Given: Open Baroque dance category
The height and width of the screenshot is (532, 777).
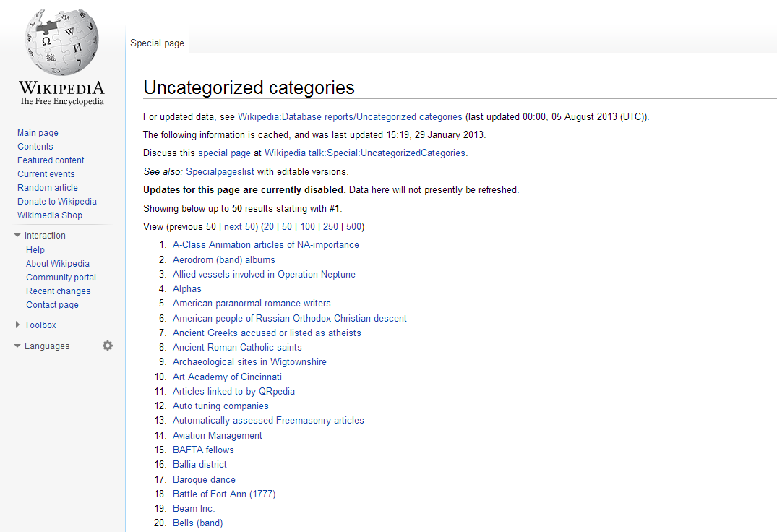Looking at the screenshot, I should 204,479.
